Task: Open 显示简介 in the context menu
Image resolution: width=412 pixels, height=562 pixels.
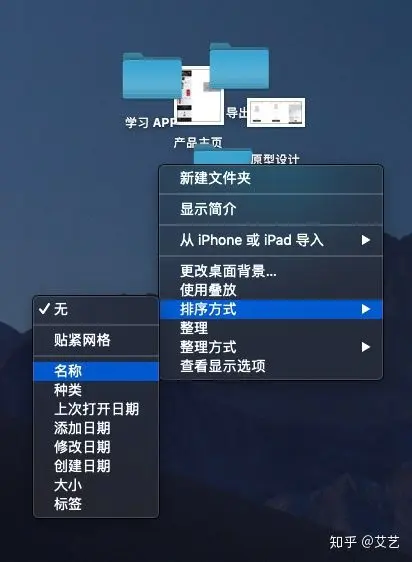Action: click(x=271, y=209)
